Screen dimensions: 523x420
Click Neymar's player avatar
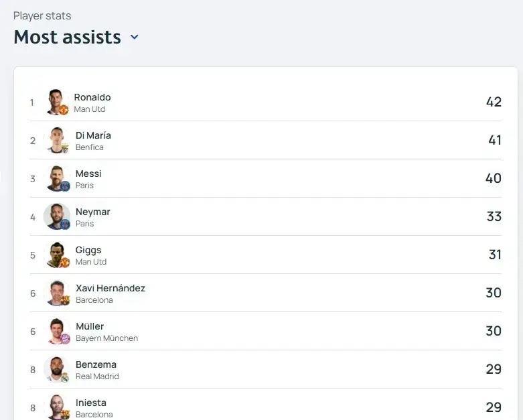pyautogui.click(x=57, y=216)
